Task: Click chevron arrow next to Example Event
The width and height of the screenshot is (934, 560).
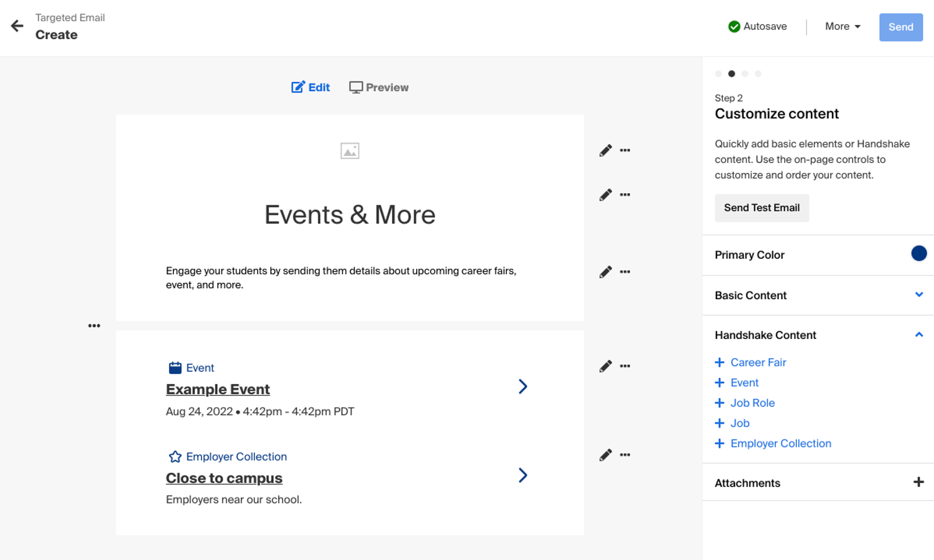Action: [523, 387]
